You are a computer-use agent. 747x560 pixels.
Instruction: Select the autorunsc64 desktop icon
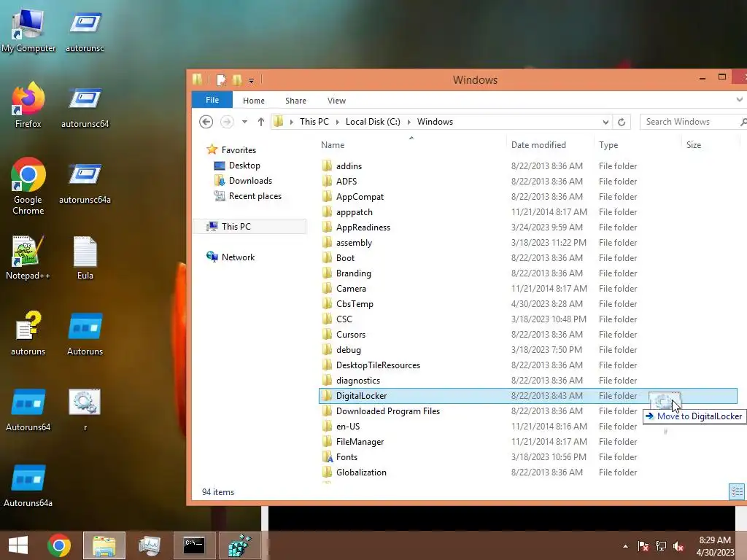point(85,106)
